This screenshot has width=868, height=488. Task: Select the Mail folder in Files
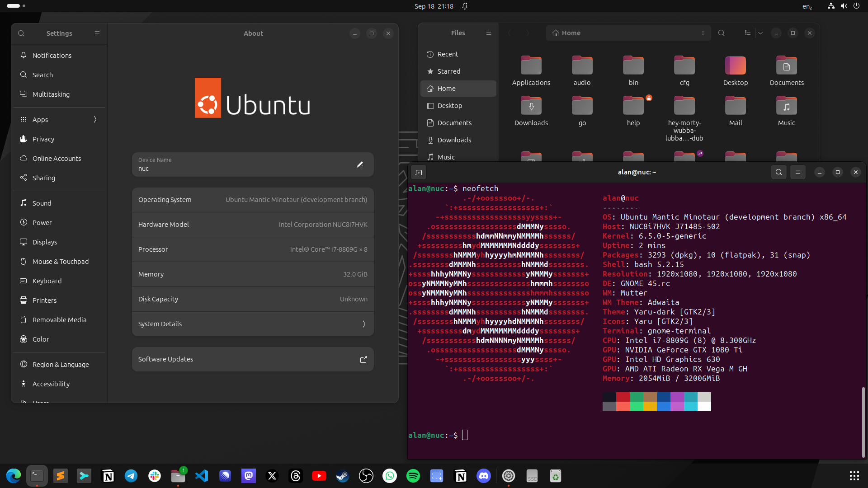[736, 111]
